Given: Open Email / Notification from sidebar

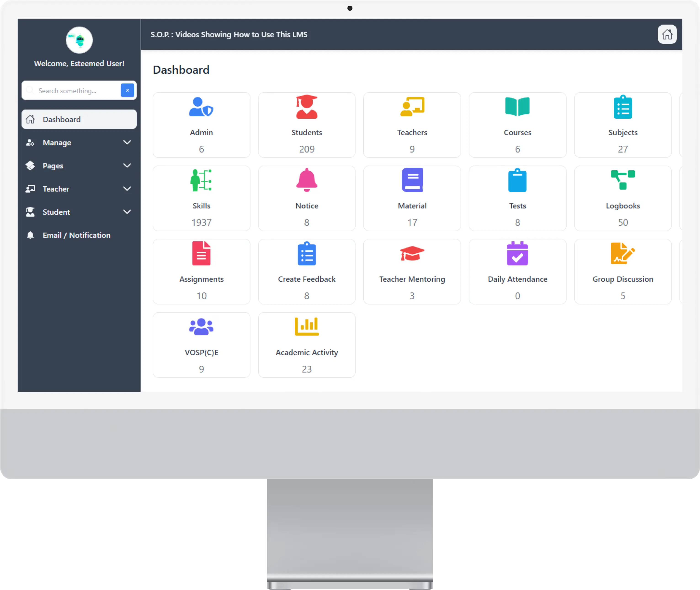Looking at the screenshot, I should [x=77, y=235].
